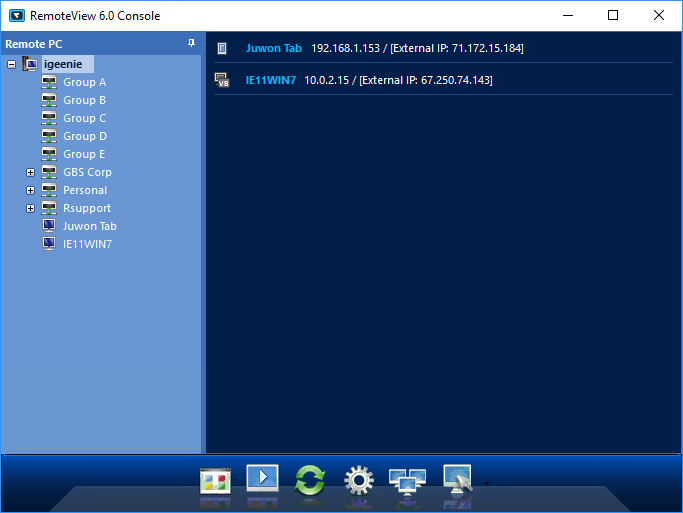The image size is (683, 513).
Task: Expand the Personal group
Action: [30, 190]
